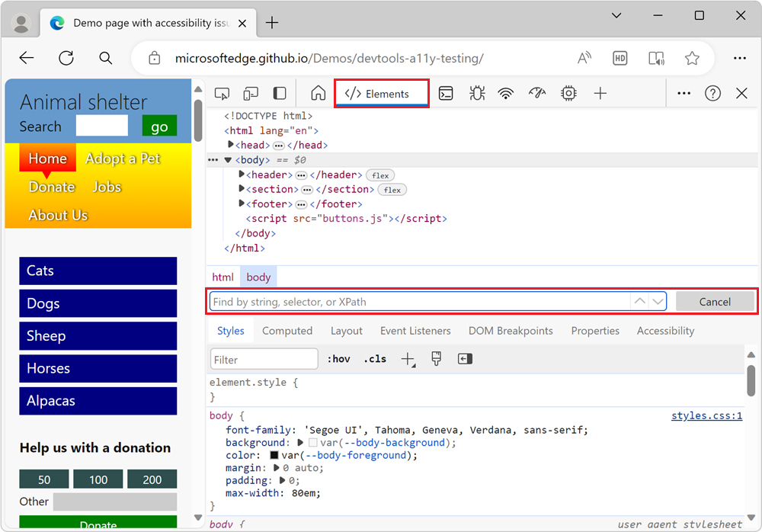The image size is (762, 532).
Task: Click Cancel to dismiss the search bar
Action: pos(715,301)
